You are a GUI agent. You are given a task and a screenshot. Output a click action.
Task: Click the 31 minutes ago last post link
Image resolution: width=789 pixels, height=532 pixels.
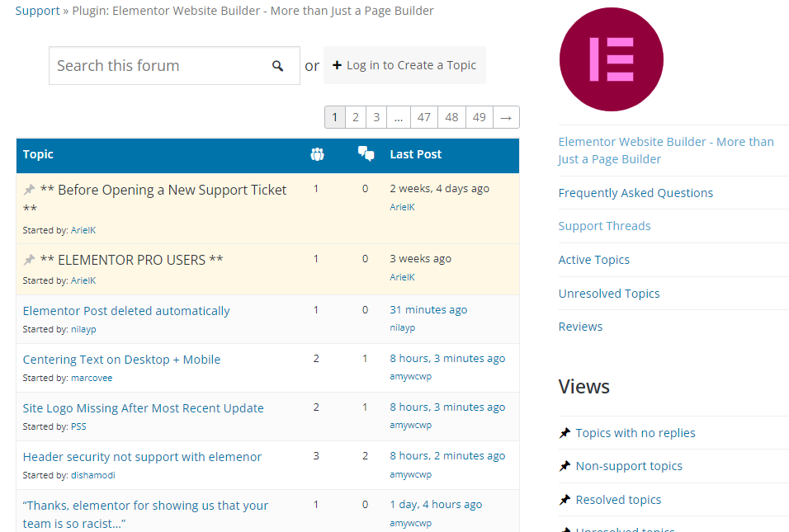pos(428,310)
